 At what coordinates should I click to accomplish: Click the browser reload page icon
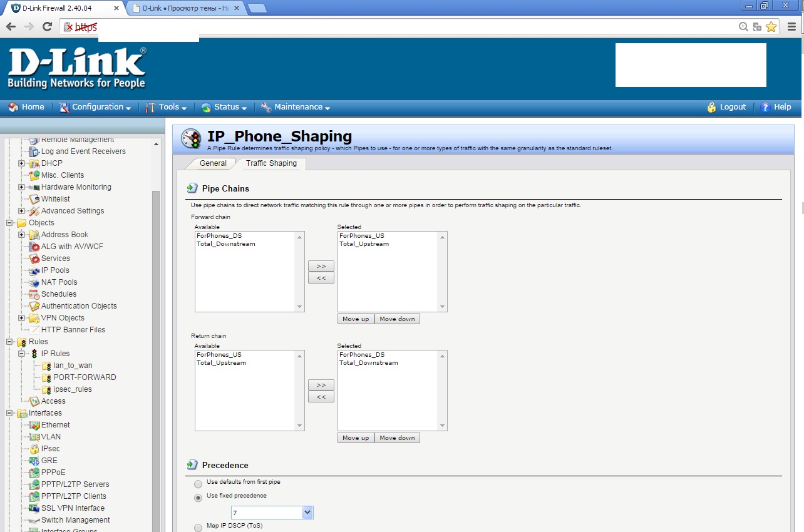pyautogui.click(x=47, y=26)
